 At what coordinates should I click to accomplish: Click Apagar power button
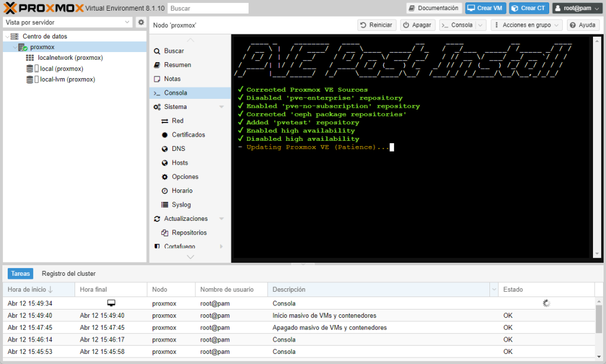tap(417, 25)
